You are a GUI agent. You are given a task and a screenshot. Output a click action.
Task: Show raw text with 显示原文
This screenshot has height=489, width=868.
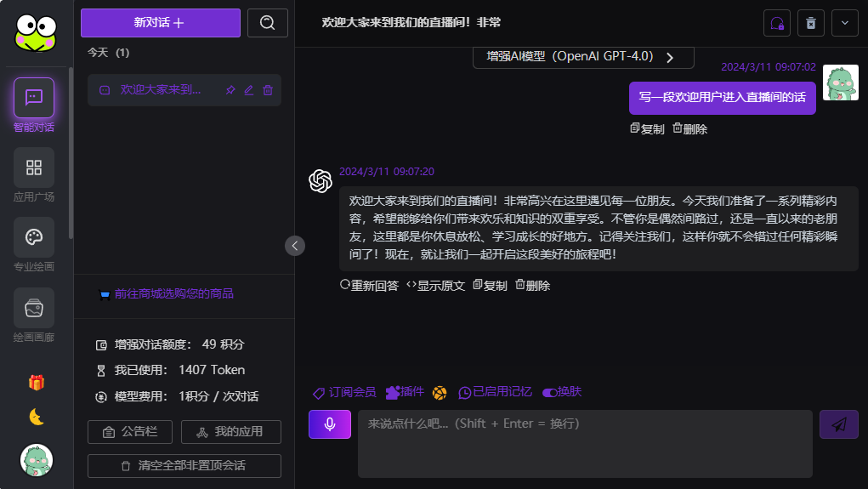point(435,285)
